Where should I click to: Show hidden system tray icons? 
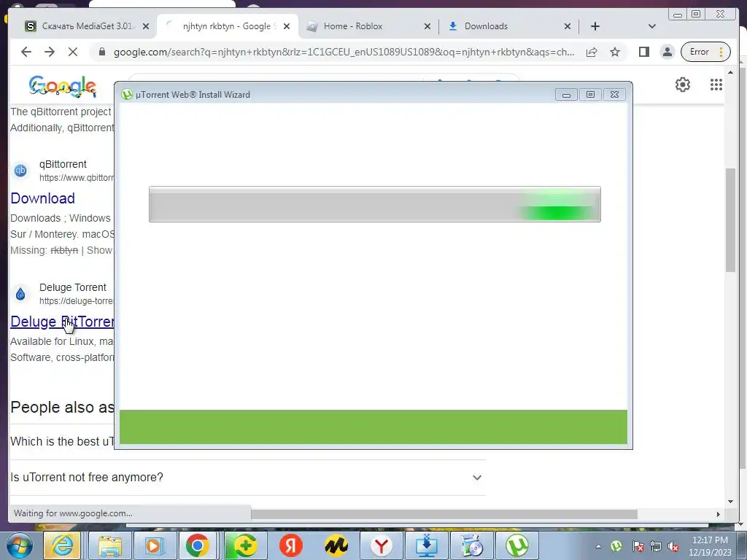tap(598, 546)
